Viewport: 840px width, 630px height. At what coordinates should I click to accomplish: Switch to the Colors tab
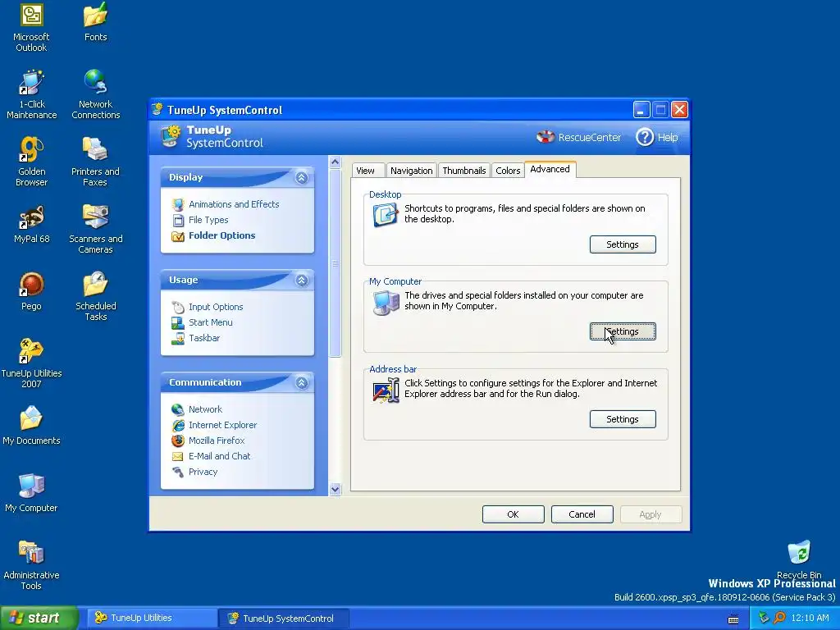507,171
